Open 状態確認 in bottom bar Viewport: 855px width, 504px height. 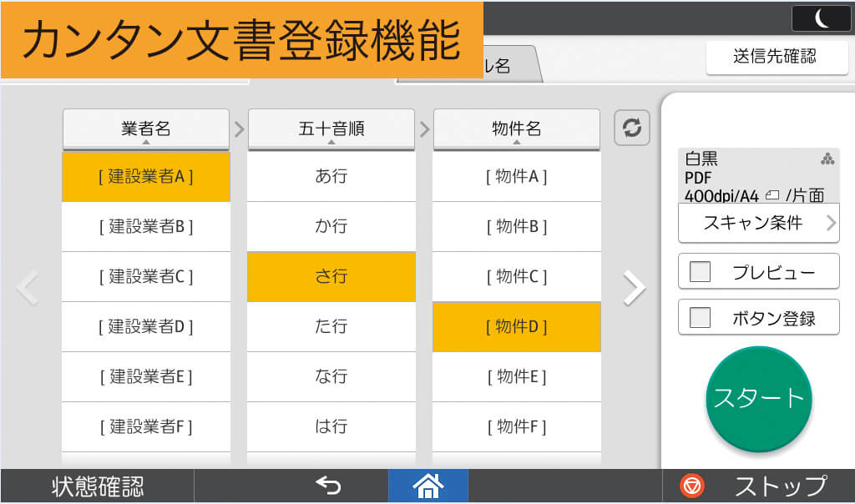click(x=98, y=486)
